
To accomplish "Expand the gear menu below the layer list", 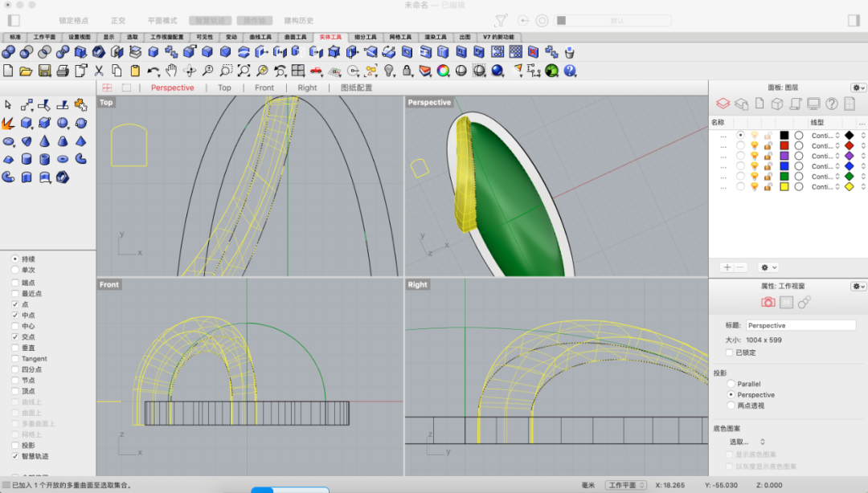I will 768,267.
